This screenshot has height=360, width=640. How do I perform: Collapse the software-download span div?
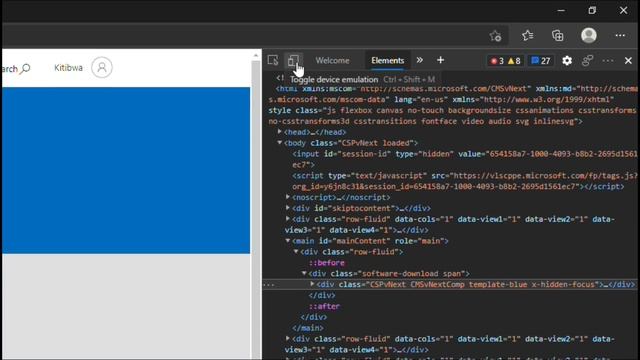click(304, 273)
